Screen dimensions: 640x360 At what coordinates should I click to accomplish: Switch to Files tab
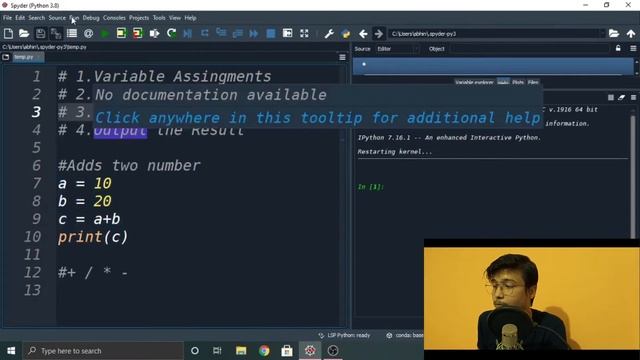coord(533,82)
